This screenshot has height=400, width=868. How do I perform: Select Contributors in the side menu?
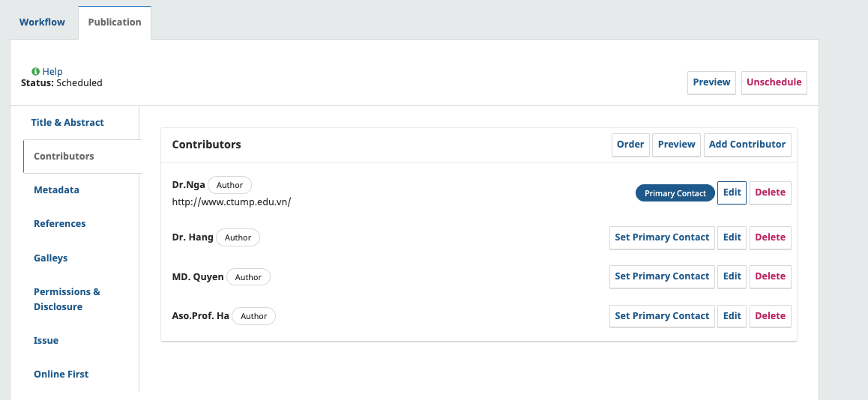64,157
